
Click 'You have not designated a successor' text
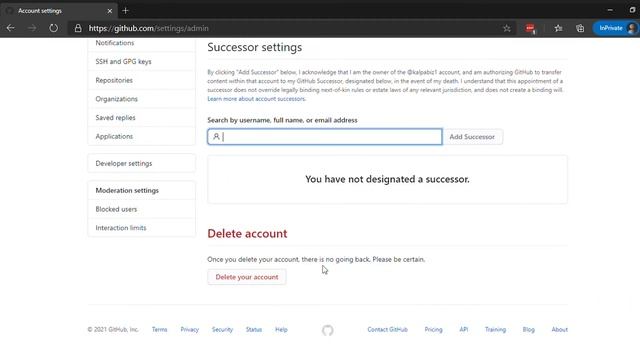coord(387,179)
